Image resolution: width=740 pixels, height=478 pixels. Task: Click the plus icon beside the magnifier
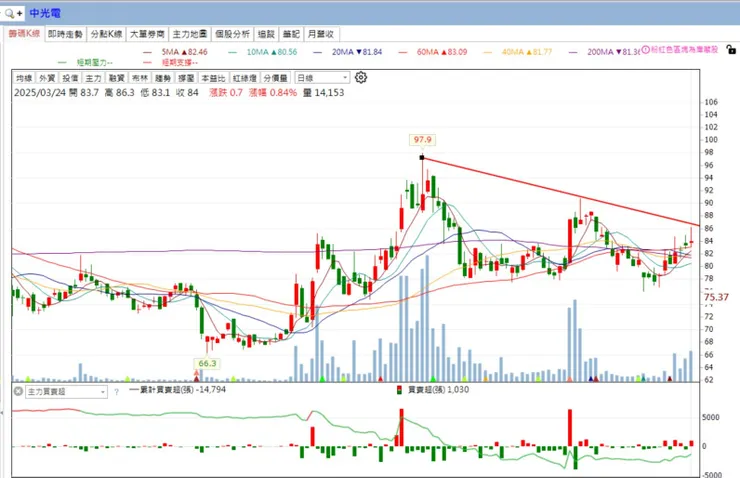19,13
